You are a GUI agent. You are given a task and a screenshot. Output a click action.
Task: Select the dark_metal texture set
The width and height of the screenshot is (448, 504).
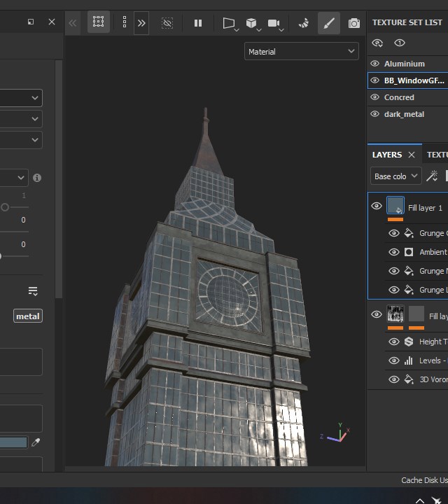pos(404,114)
